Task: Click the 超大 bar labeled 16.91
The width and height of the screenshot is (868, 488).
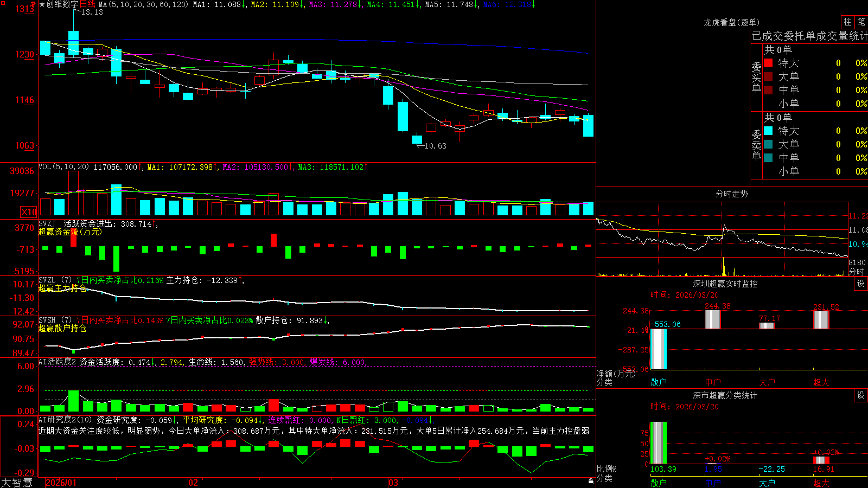Action: [x=821, y=460]
